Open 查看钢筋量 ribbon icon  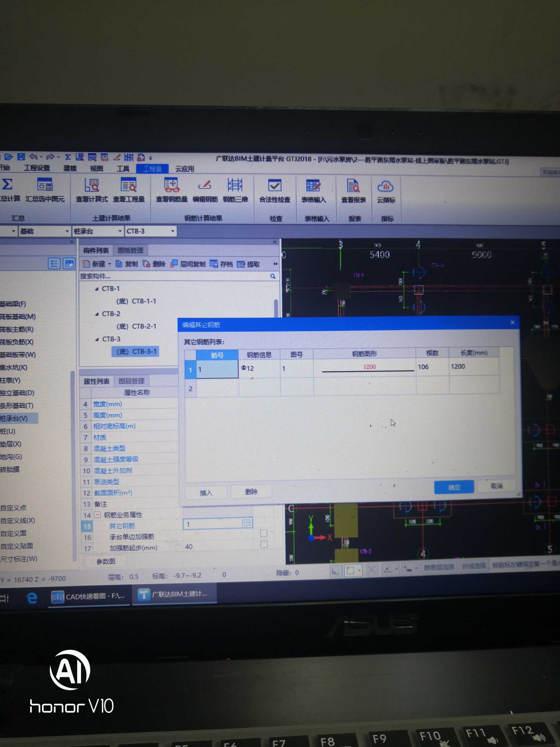171,185
